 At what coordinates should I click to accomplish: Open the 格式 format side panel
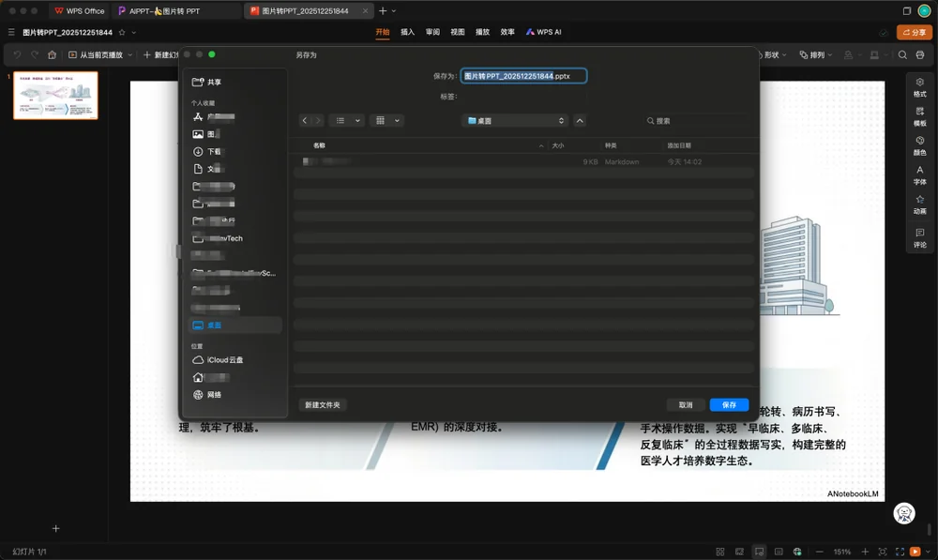[x=919, y=87]
